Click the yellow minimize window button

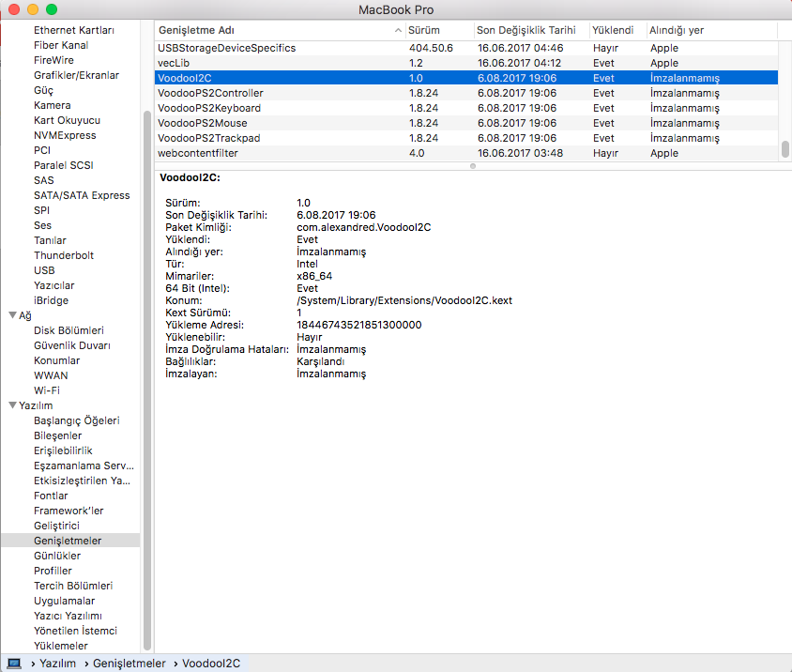32,9
